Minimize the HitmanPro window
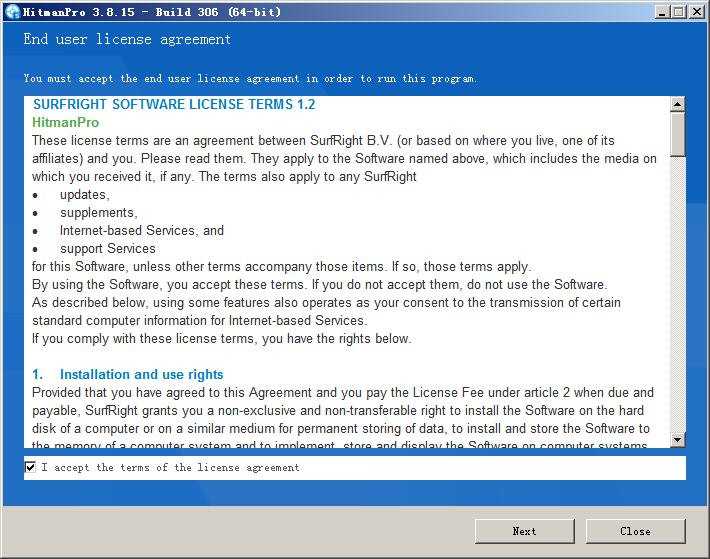Viewport: 710px width, 559px height. [662, 12]
